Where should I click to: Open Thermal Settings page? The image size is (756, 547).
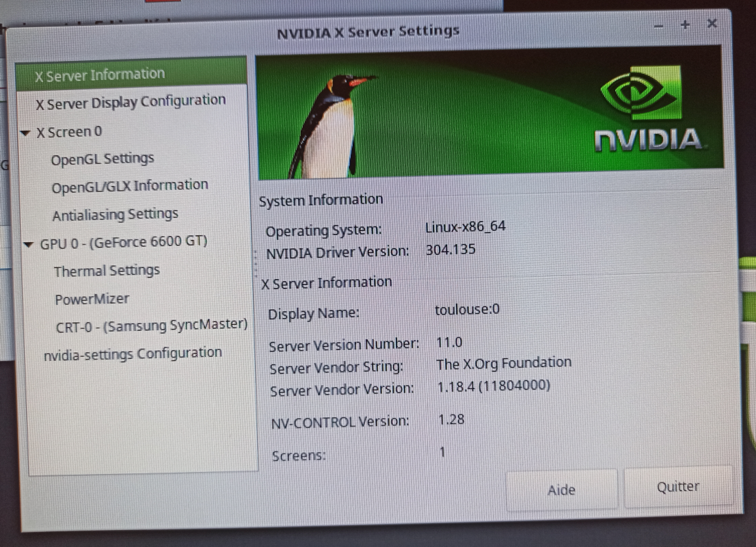tap(107, 271)
